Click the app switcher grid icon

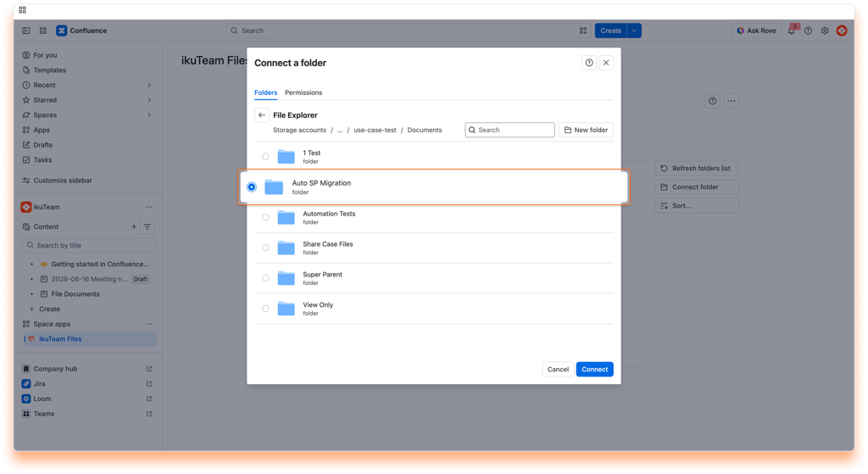pyautogui.click(x=43, y=31)
